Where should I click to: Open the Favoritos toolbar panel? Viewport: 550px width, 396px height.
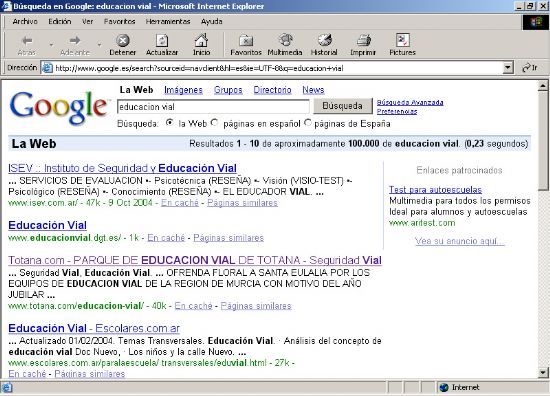click(246, 45)
